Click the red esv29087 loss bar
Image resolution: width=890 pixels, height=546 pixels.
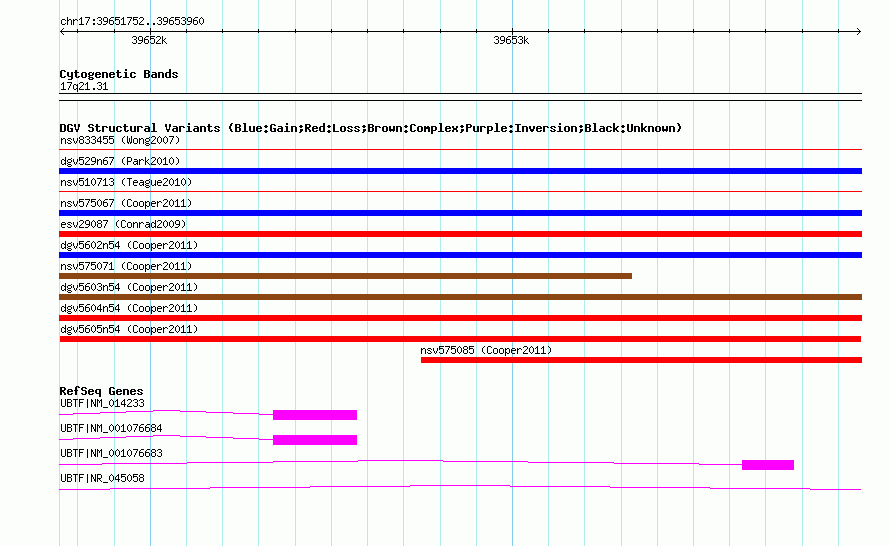(460, 234)
